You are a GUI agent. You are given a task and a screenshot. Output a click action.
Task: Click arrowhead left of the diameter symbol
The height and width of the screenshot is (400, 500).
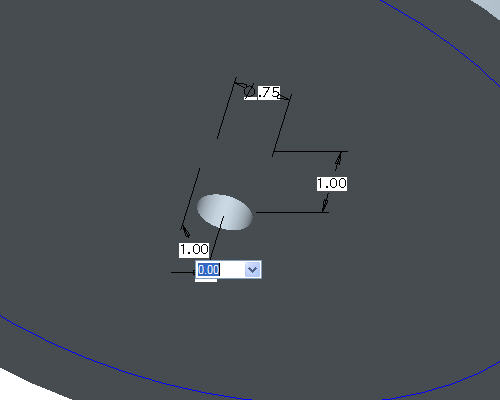tap(241, 85)
